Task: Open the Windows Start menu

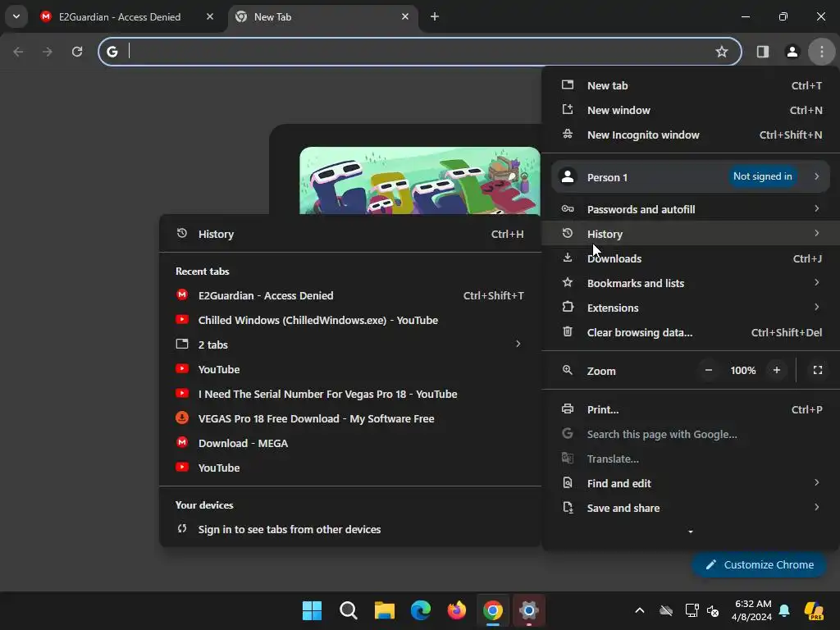Action: 312,610
